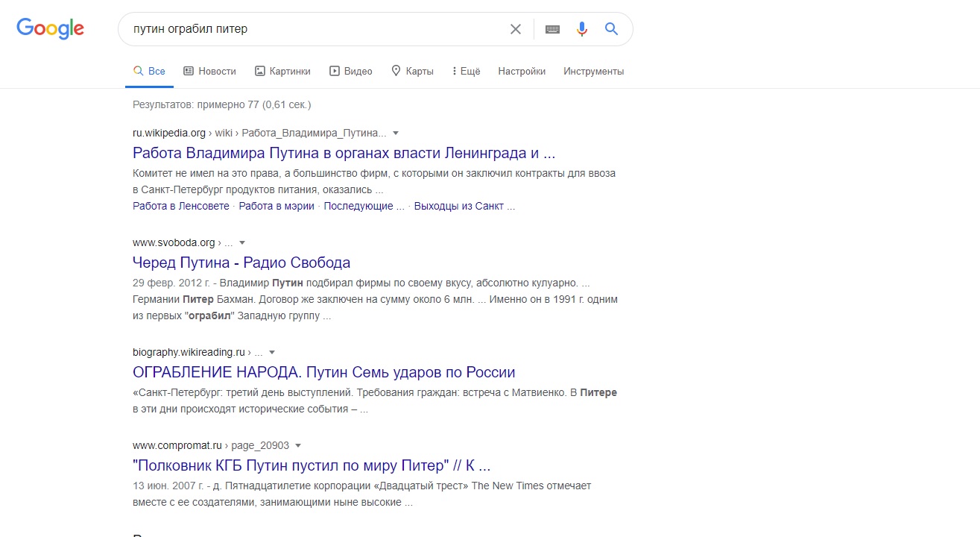
Task: Click snippet date 29 февр. 2012 г.
Action: coord(170,284)
